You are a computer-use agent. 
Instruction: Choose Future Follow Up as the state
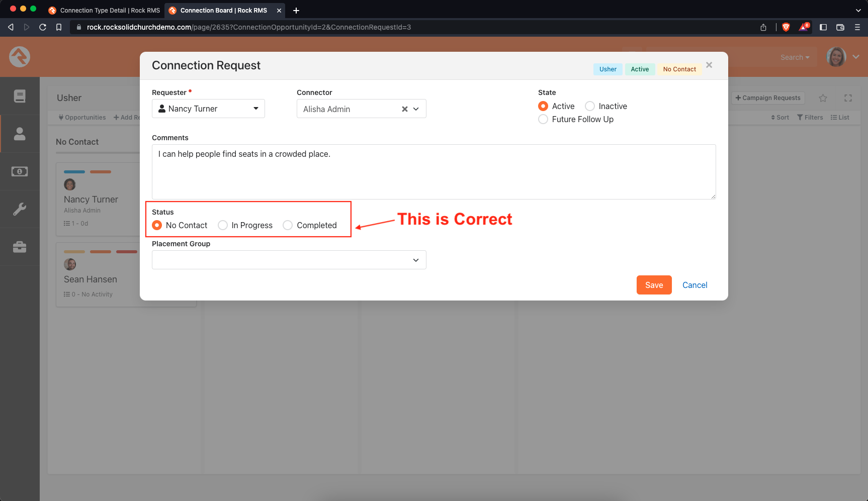pyautogui.click(x=543, y=119)
